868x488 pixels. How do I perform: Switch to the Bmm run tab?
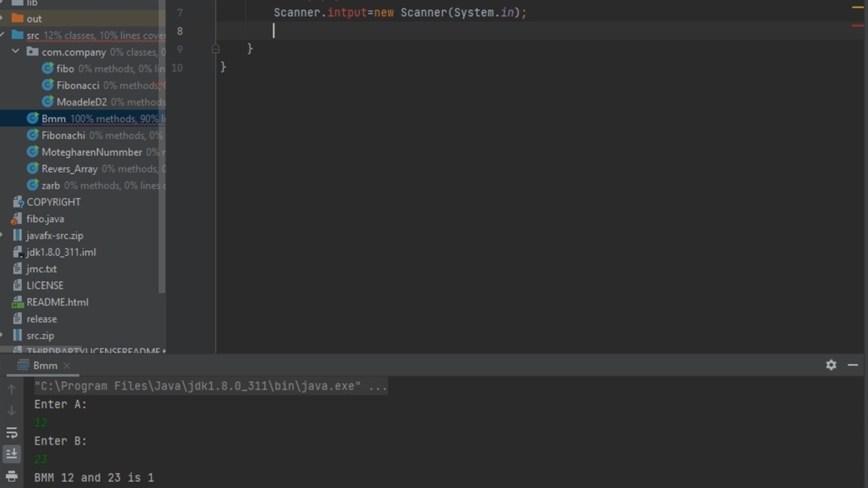click(x=45, y=366)
